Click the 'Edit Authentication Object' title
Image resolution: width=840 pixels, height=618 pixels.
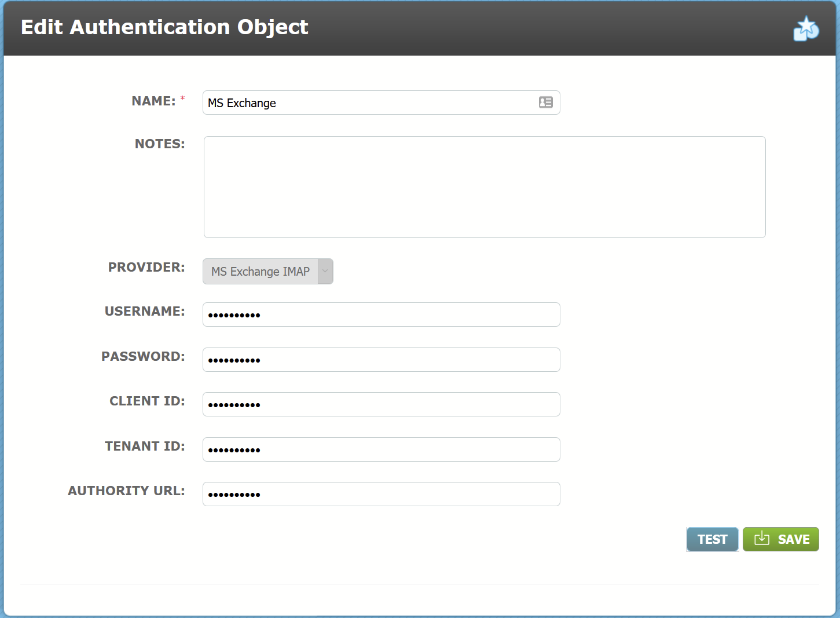tap(164, 27)
